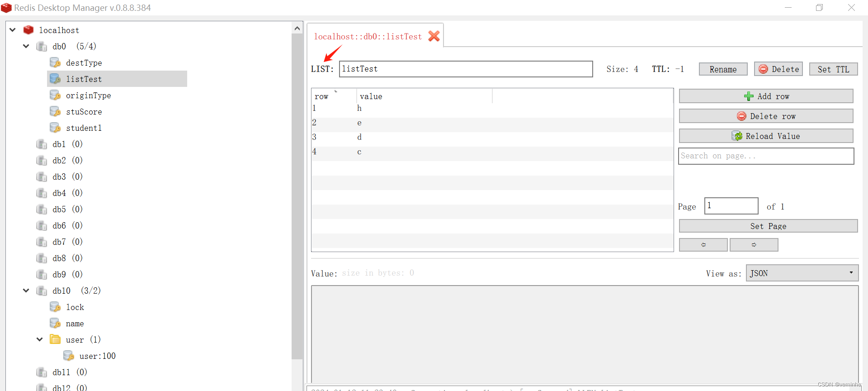Open the View as JSON dropdown
The width and height of the screenshot is (868, 391).
[802, 273]
